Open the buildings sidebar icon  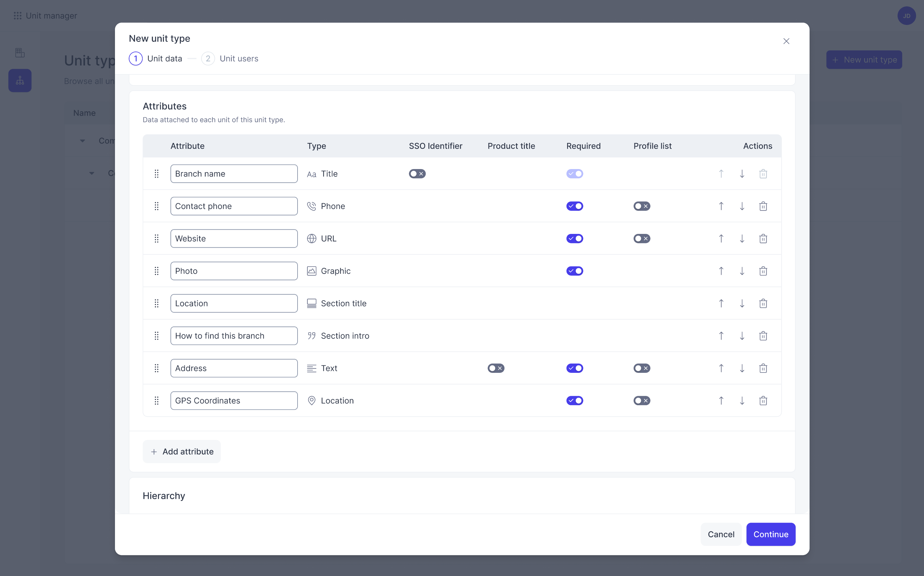click(20, 53)
